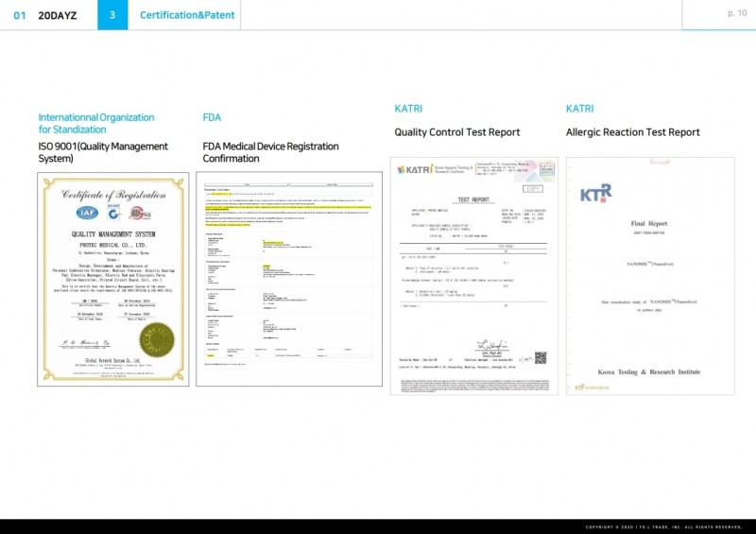Click the 20DAYZ brand title
This screenshot has width=756, height=534.
click(x=60, y=15)
